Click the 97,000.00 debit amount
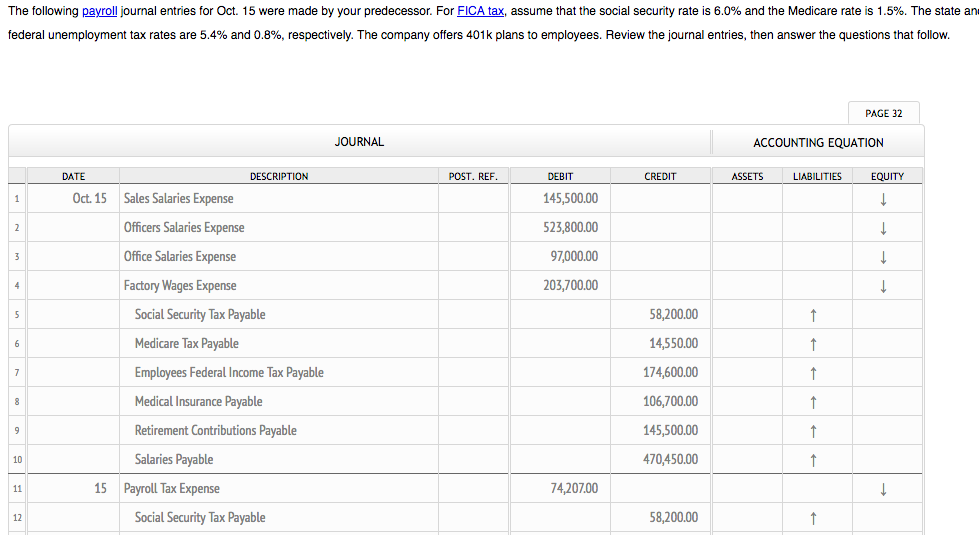Viewport: 979px width, 535px height. 574,256
